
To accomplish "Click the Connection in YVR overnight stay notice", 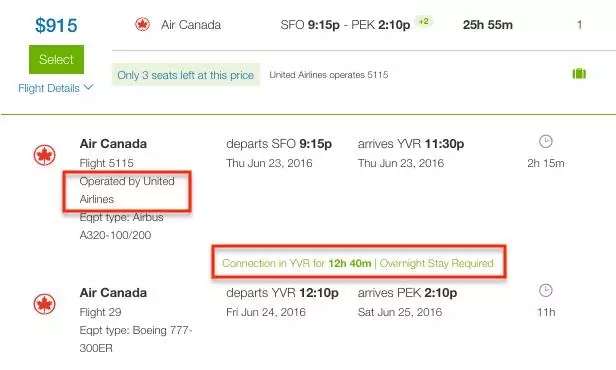I will click(x=358, y=263).
